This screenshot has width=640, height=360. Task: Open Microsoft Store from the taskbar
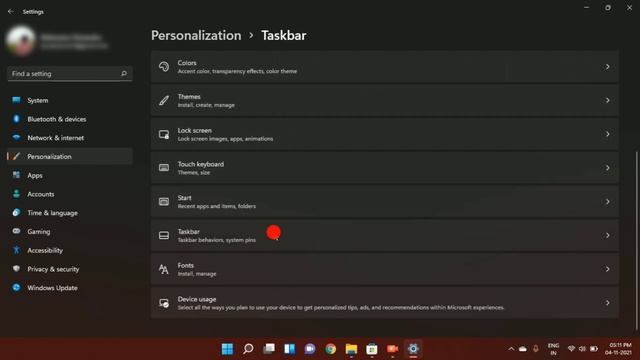tap(372, 349)
